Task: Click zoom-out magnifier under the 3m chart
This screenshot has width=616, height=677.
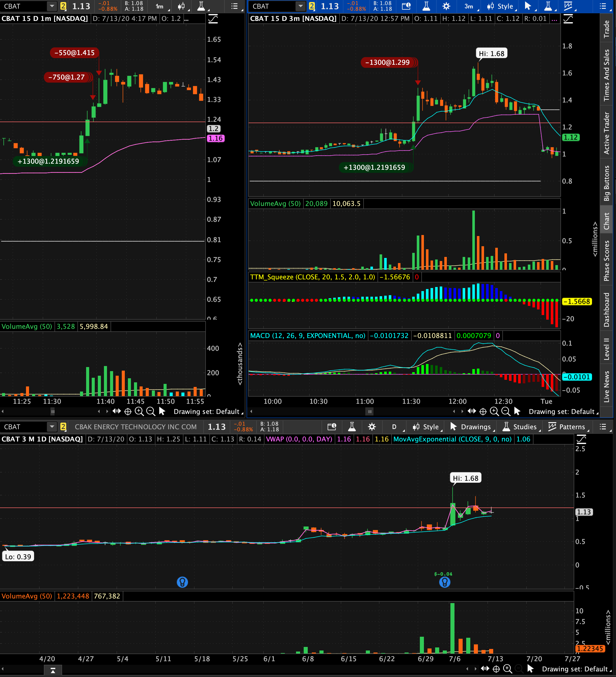Action: [x=505, y=411]
